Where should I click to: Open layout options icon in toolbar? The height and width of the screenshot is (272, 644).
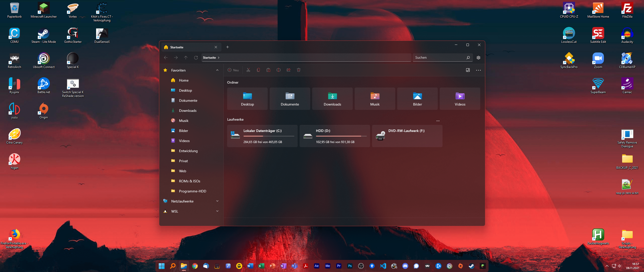pyautogui.click(x=468, y=70)
